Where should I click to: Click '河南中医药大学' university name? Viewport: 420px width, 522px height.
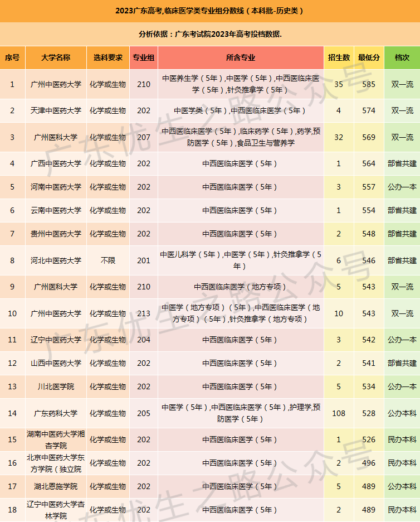click(x=56, y=187)
